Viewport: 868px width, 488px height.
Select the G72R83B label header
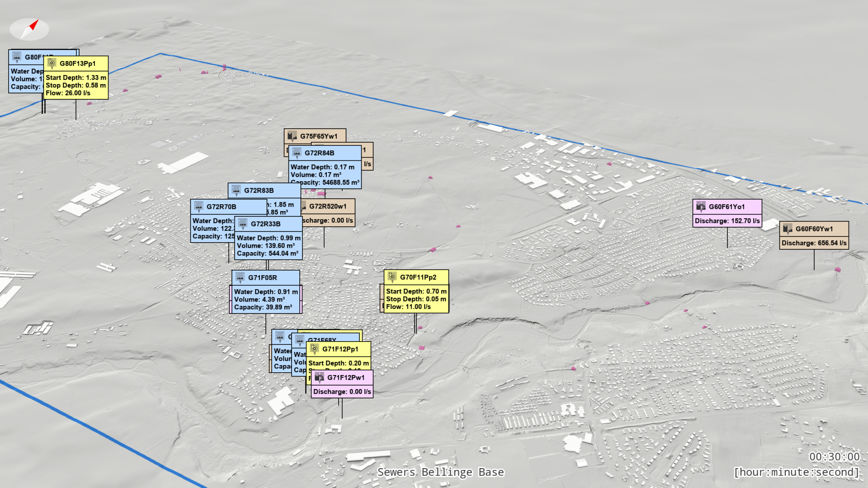(x=259, y=190)
